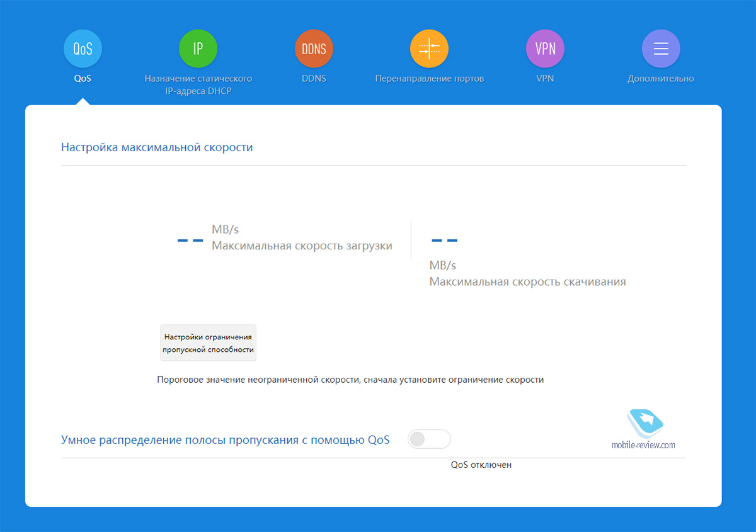
Task: Click the Пороговое значение неограниченной скорости note
Action: 350,380
